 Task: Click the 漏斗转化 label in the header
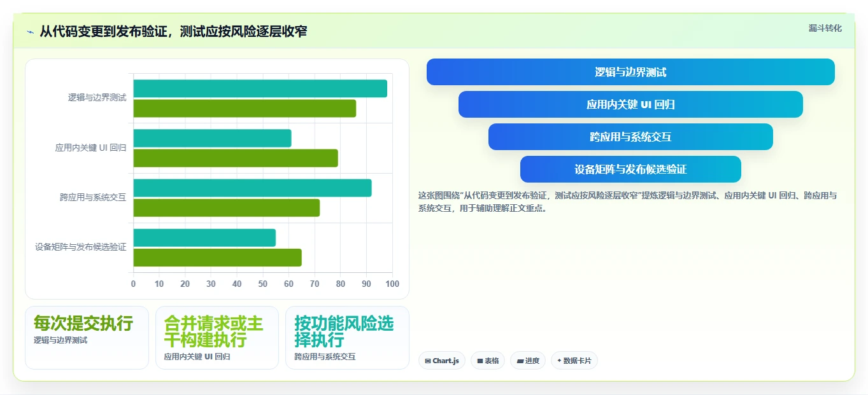coord(825,28)
